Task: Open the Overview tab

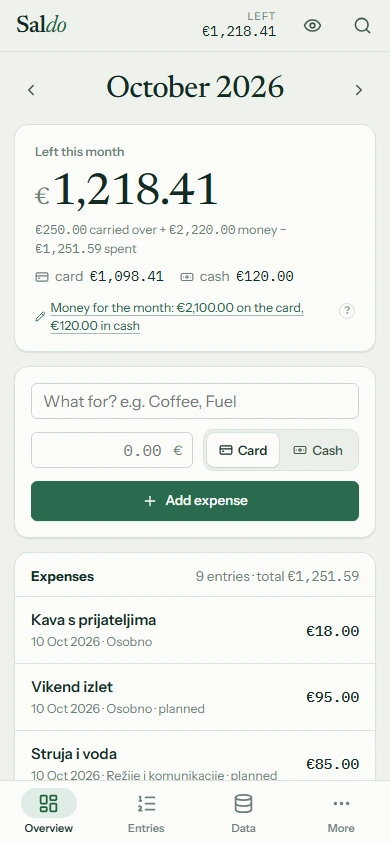Action: (x=49, y=813)
